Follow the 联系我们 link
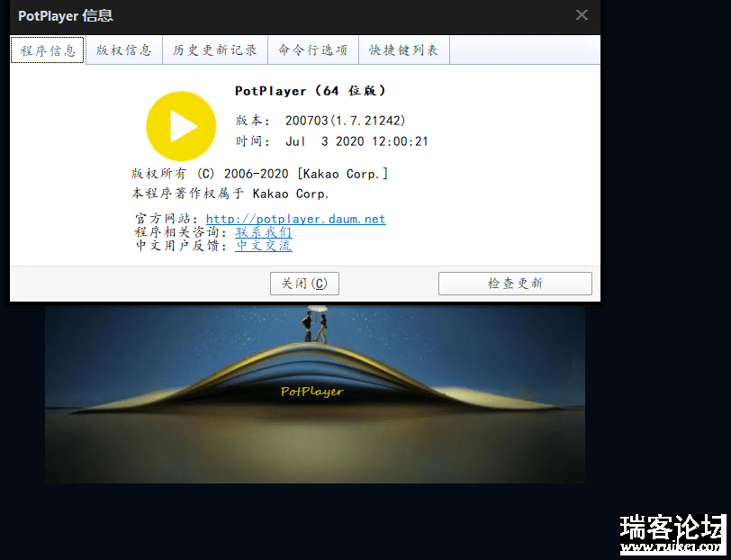This screenshot has height=560, width=731. coord(264,232)
